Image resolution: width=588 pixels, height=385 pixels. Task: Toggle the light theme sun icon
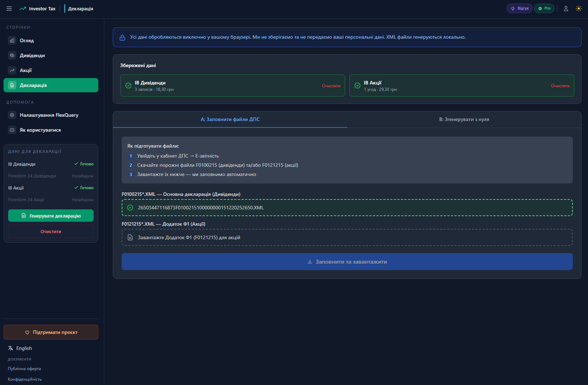pos(579,8)
